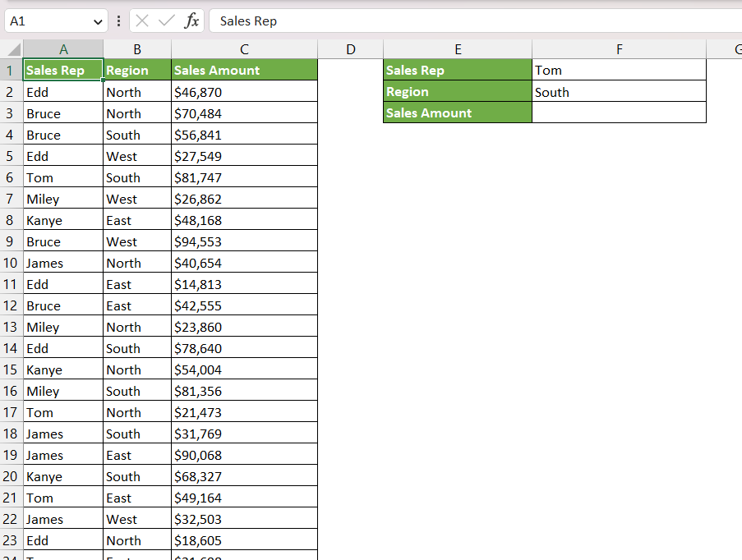This screenshot has width=742, height=560.
Task: Select row 1 header
Action: pos(11,70)
